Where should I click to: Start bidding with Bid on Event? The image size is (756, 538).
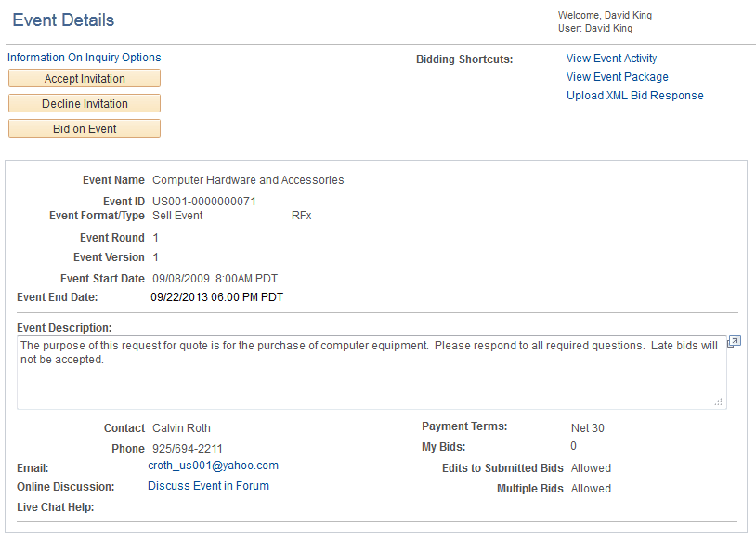coord(85,128)
